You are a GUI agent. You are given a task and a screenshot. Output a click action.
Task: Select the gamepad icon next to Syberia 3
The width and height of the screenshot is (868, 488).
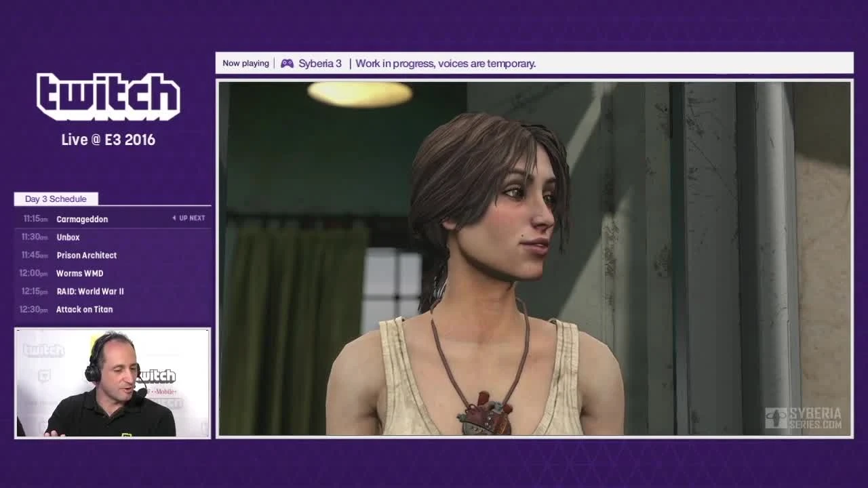click(x=287, y=63)
